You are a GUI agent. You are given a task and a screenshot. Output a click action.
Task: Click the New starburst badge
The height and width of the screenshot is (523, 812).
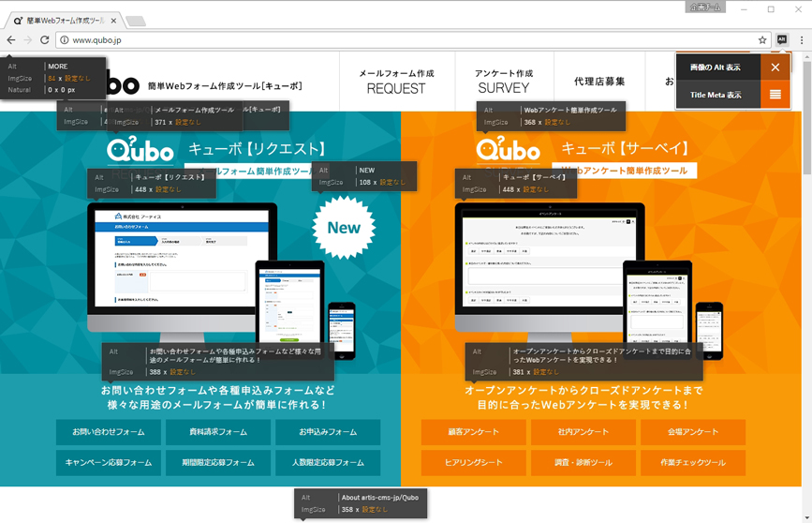[344, 228]
